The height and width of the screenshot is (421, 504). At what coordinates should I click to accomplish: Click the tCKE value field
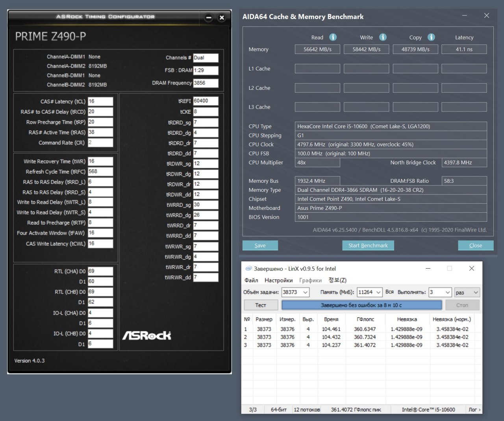click(206, 112)
